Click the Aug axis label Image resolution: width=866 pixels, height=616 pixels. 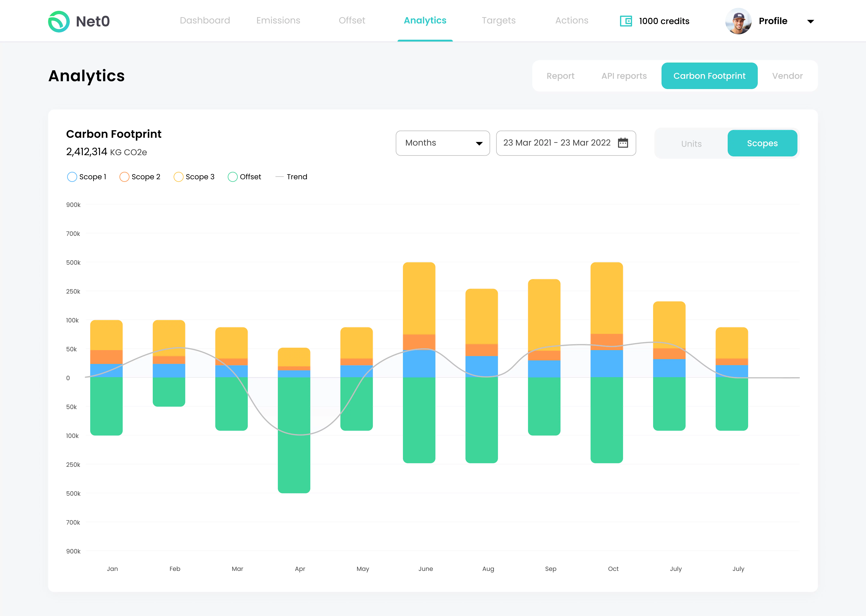tap(488, 569)
